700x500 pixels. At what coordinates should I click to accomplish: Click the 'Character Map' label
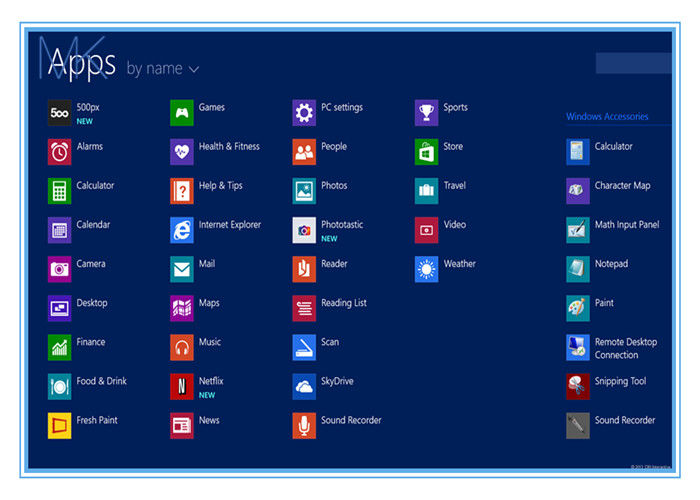click(x=622, y=186)
